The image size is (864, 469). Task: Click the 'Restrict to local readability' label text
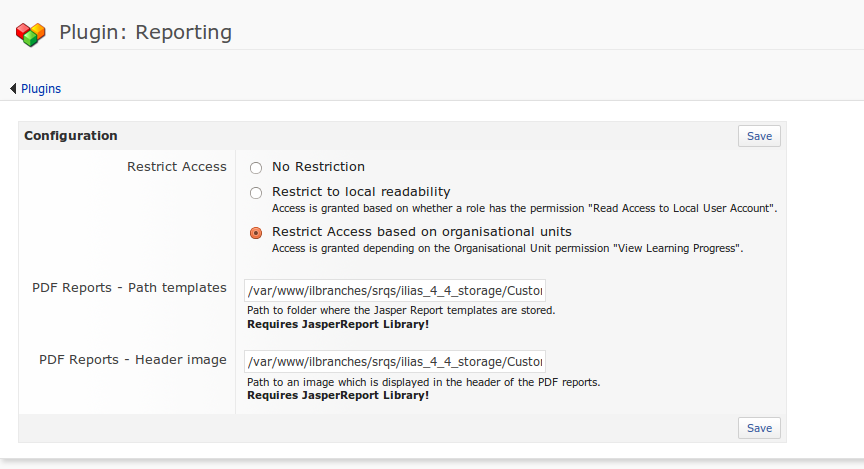[x=361, y=192]
